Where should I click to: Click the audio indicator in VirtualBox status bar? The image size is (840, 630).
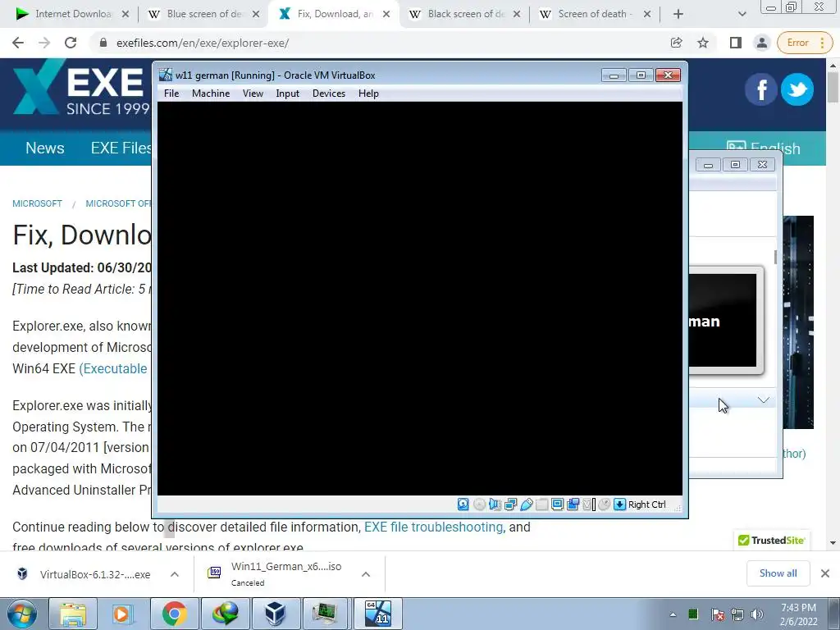coord(495,504)
